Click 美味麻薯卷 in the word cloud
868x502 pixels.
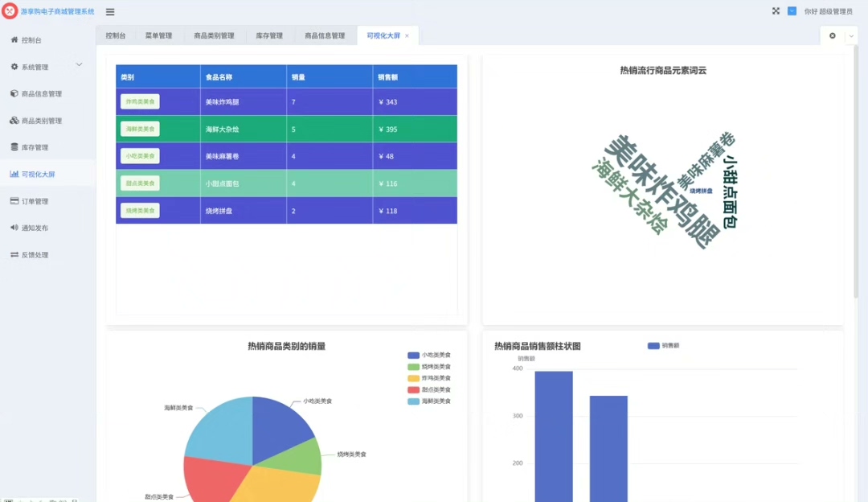pyautogui.click(x=706, y=161)
